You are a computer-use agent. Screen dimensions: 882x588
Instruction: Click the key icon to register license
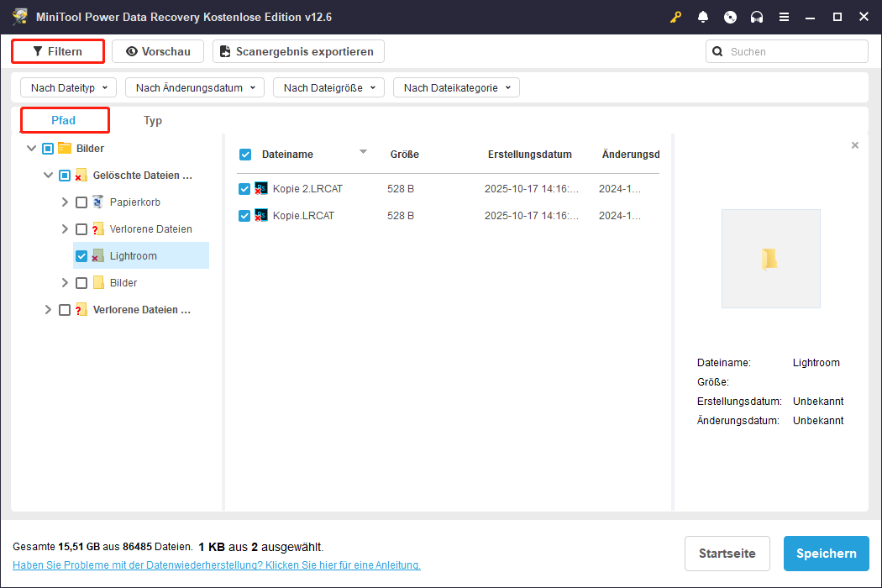point(676,17)
